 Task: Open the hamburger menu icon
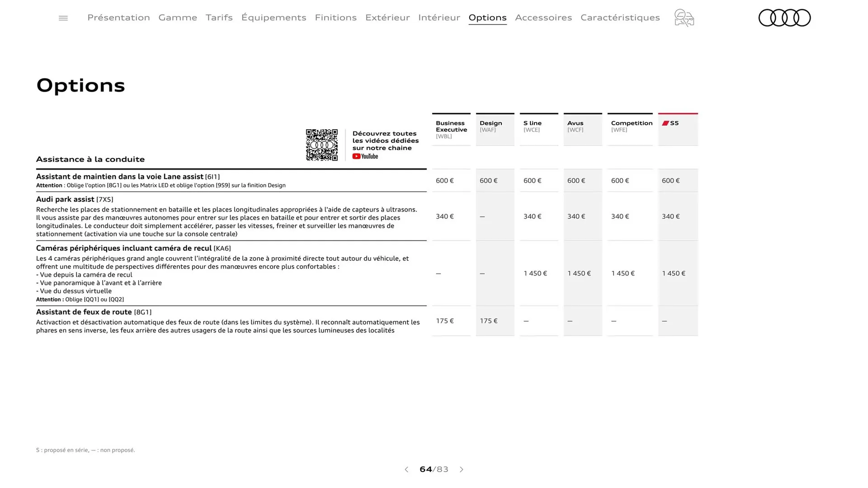63,18
